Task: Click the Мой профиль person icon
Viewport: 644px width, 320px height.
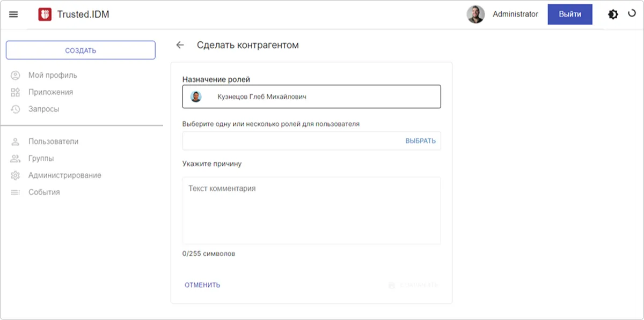Action: (x=16, y=75)
